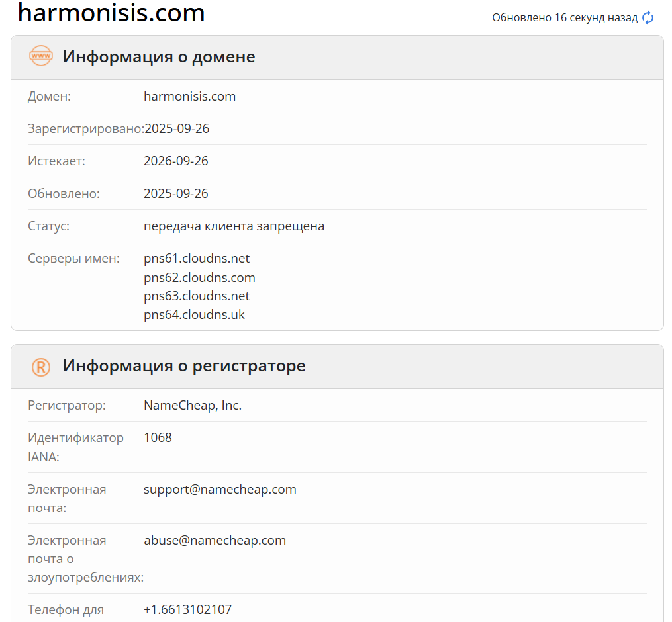Click the orange registrar R icon
Image resolution: width=672 pixels, height=622 pixels.
click(41, 367)
